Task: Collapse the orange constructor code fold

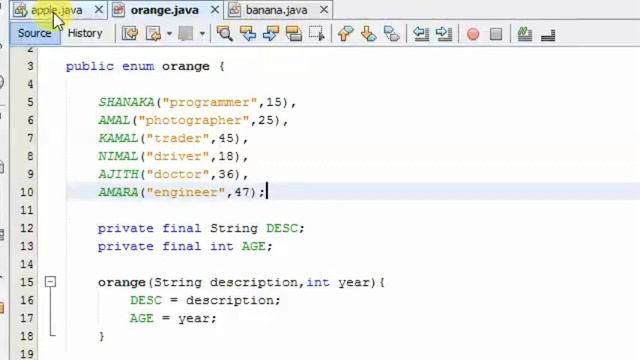Action: click(x=50, y=282)
